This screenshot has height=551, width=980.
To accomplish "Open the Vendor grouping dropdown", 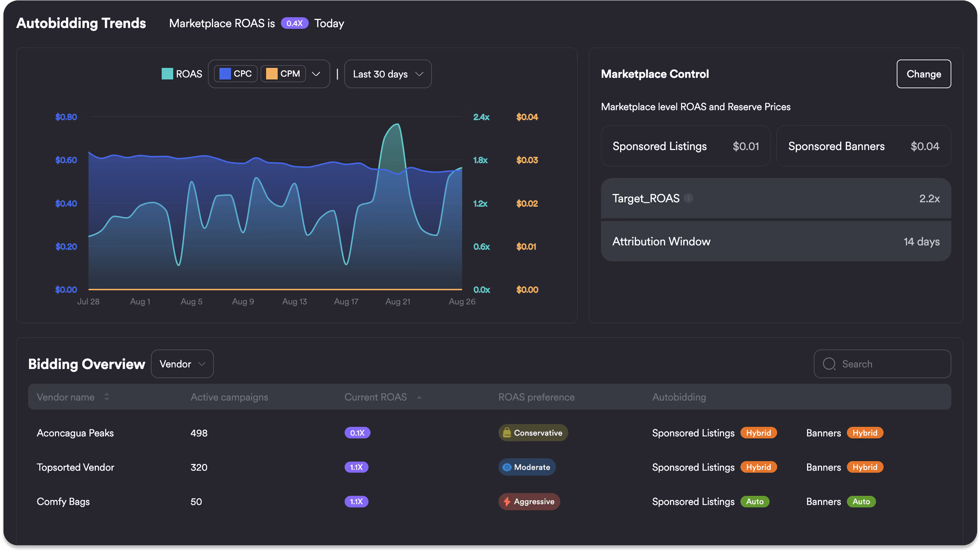I will [x=182, y=364].
